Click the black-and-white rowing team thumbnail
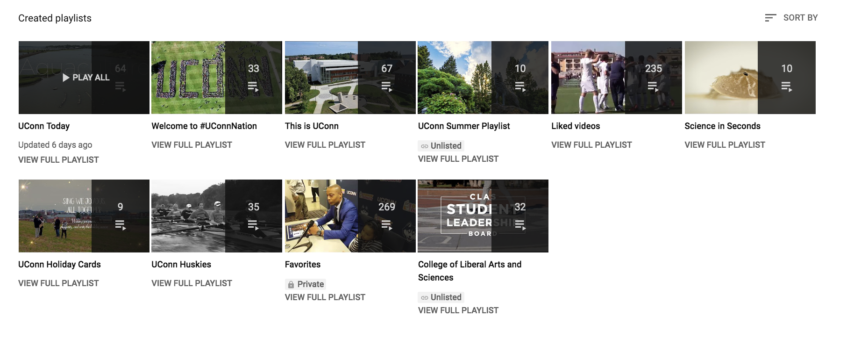The image size is (868, 346). 217,216
